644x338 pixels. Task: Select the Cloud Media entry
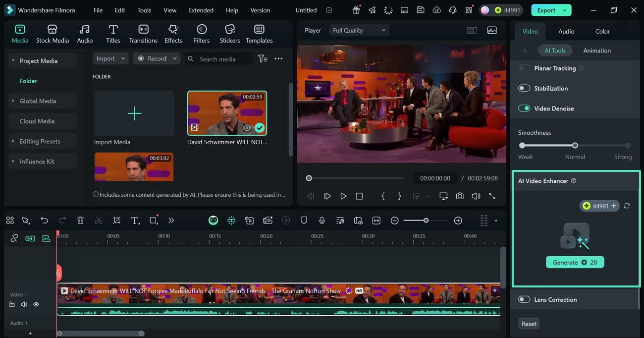click(43, 121)
